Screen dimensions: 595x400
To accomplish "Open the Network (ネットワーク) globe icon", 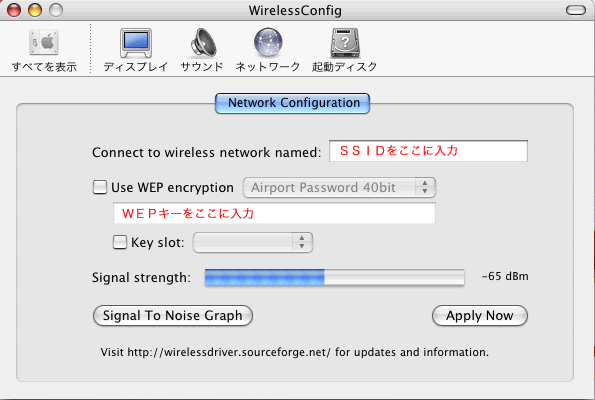I will click(x=268, y=43).
